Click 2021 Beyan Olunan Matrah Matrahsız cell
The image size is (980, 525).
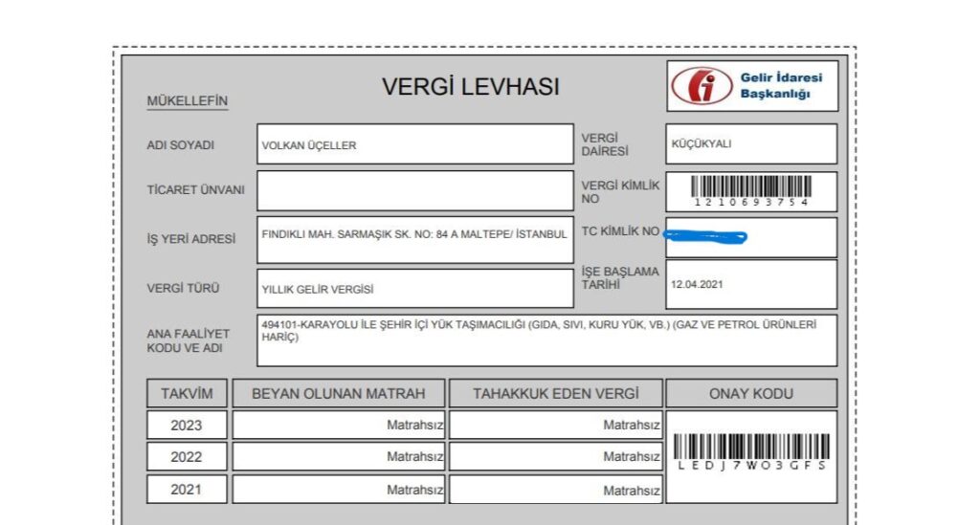[x=338, y=490]
